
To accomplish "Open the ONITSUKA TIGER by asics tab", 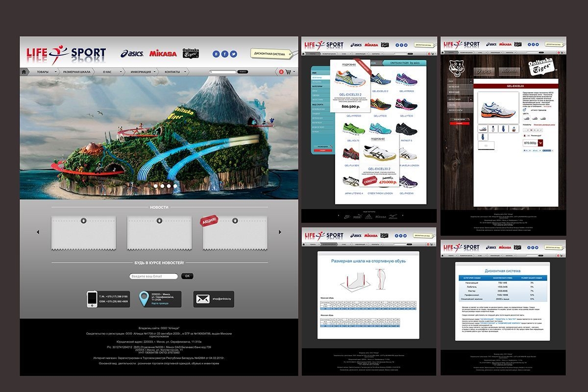I will click(405, 63).
